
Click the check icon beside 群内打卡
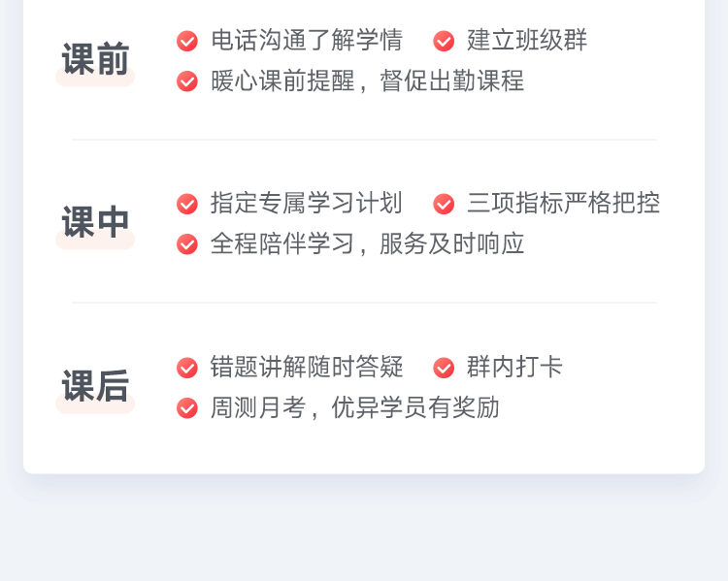(444, 368)
